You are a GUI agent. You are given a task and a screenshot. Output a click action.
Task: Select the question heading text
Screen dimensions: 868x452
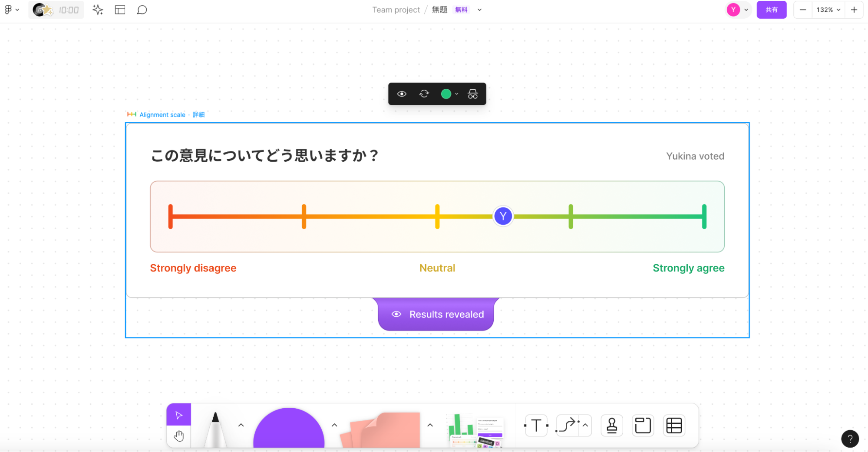(x=265, y=155)
